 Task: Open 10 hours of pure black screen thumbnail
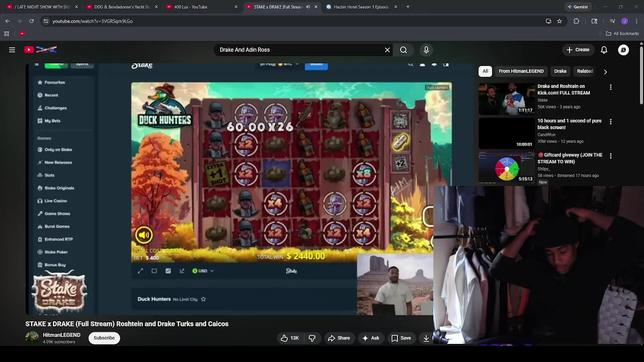(507, 133)
